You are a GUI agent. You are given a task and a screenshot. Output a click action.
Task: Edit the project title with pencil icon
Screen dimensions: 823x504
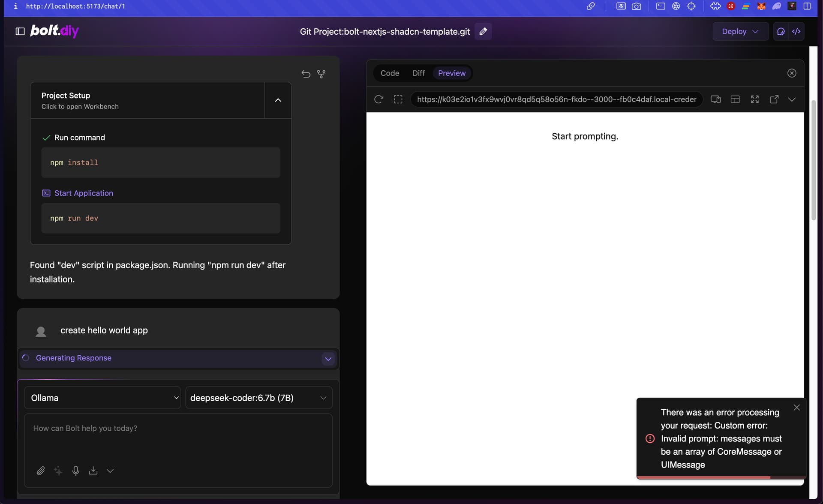483,31
